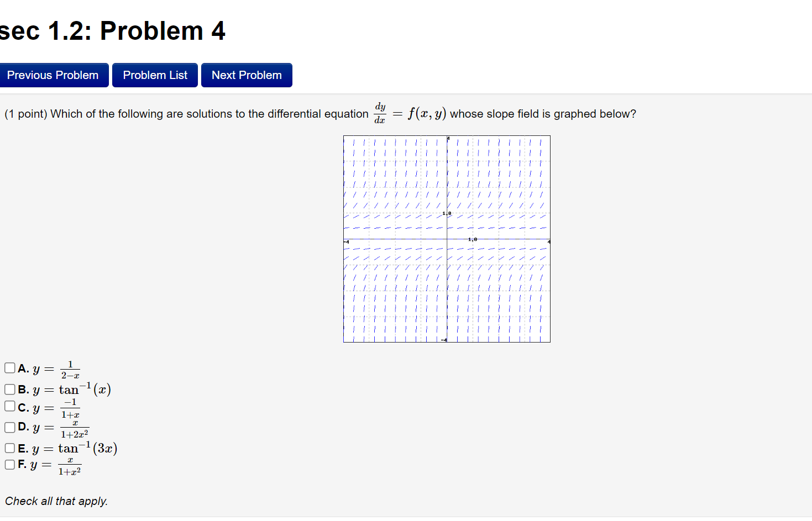Viewport: 812px width, 521px height.
Task: Check answer option A
Action: click(x=9, y=367)
